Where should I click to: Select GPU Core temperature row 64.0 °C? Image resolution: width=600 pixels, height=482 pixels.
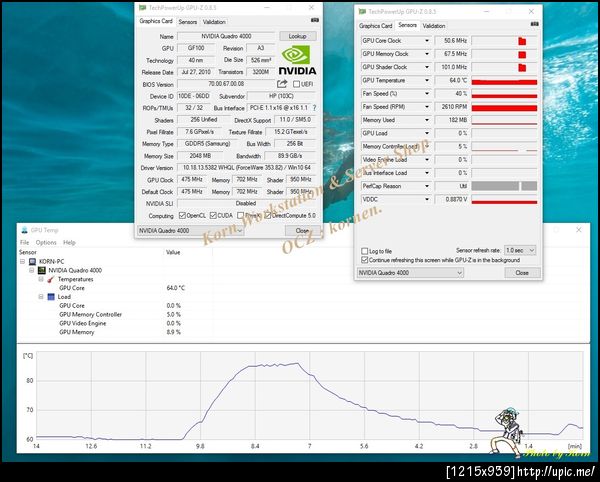122,288
